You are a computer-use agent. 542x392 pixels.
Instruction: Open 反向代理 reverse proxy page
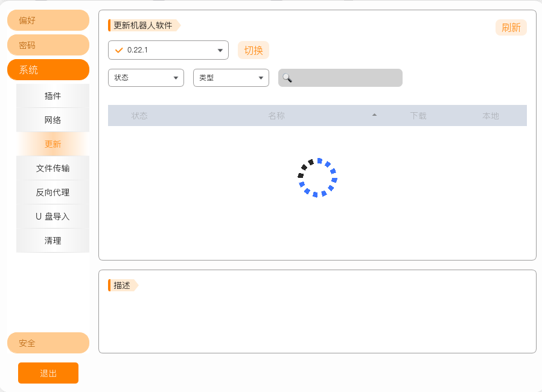[x=53, y=192]
